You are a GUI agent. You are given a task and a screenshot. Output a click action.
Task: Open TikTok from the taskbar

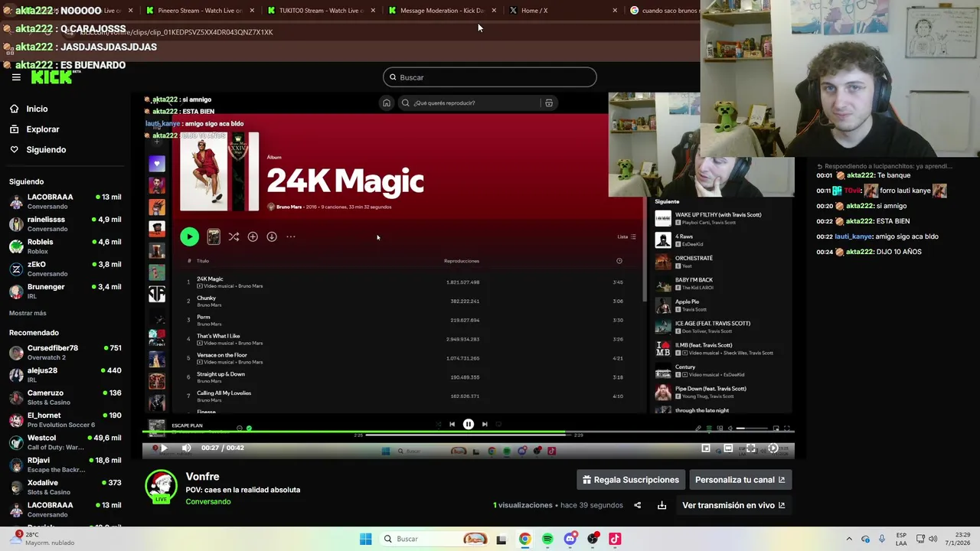coord(615,539)
